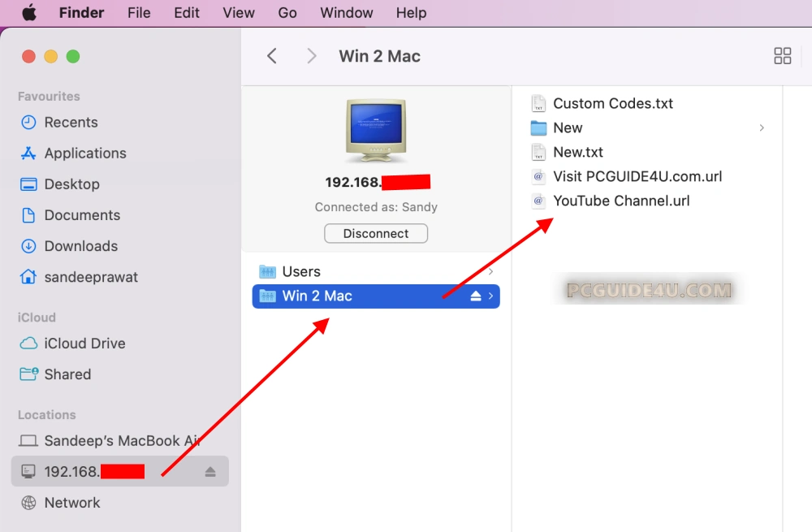The height and width of the screenshot is (532, 812).
Task: Select iCloud Drive in sidebar
Action: coord(84,344)
